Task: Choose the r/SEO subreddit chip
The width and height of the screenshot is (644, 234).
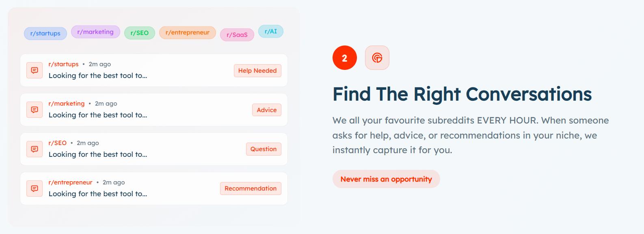Action: point(140,33)
